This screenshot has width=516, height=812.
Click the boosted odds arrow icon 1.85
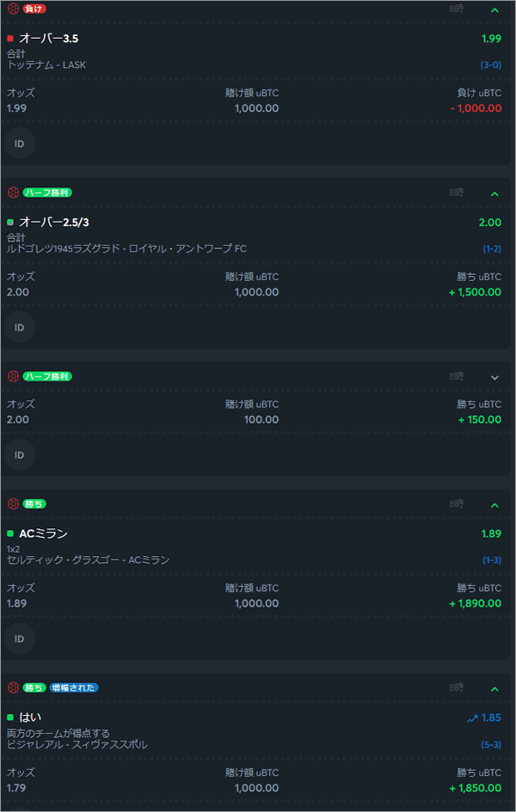click(x=471, y=718)
